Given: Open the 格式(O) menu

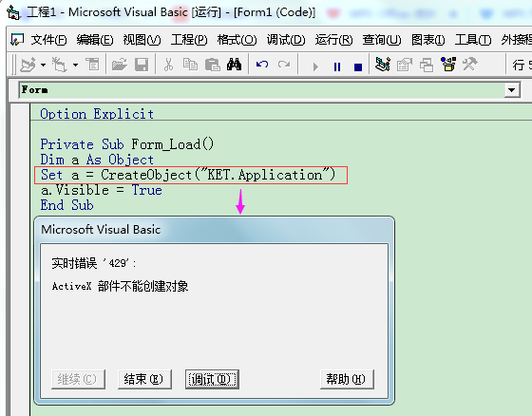Looking at the screenshot, I should 237,40.
